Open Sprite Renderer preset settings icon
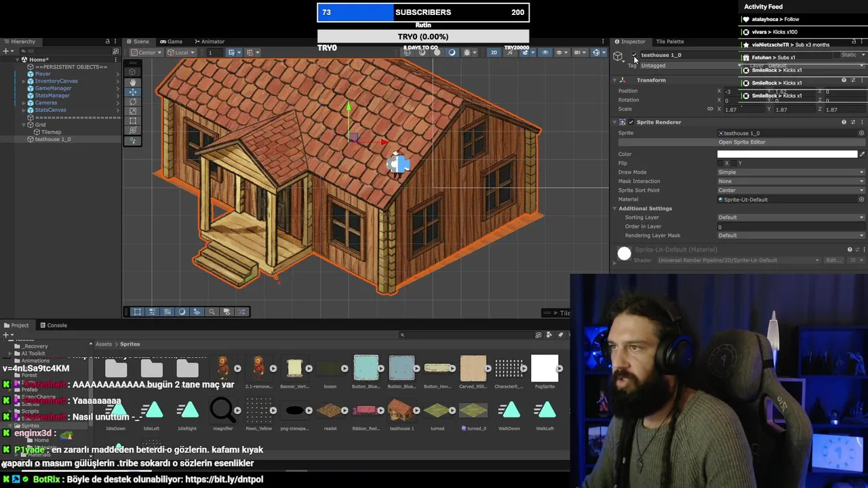 [852, 122]
